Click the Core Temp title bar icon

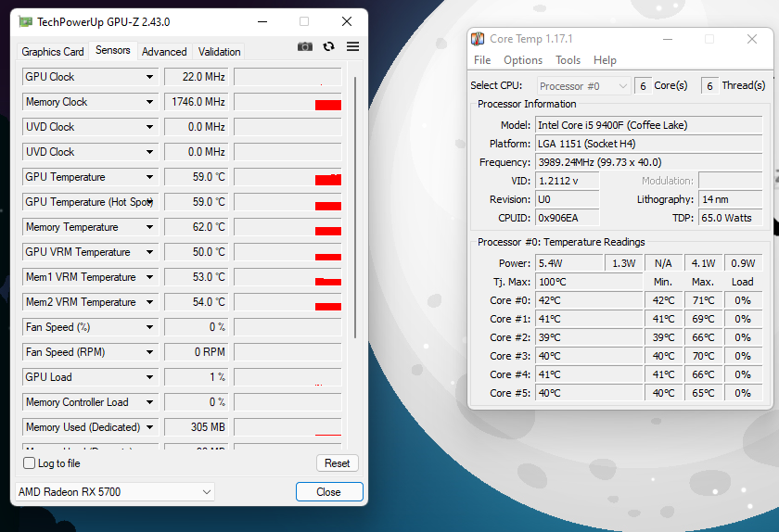(478, 39)
